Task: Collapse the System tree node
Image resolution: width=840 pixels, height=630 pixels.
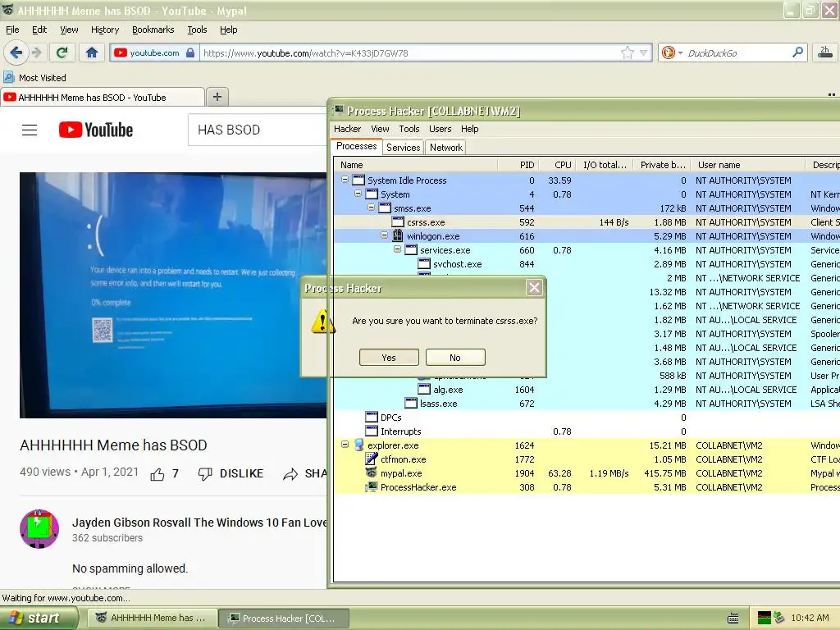Action: click(x=358, y=194)
